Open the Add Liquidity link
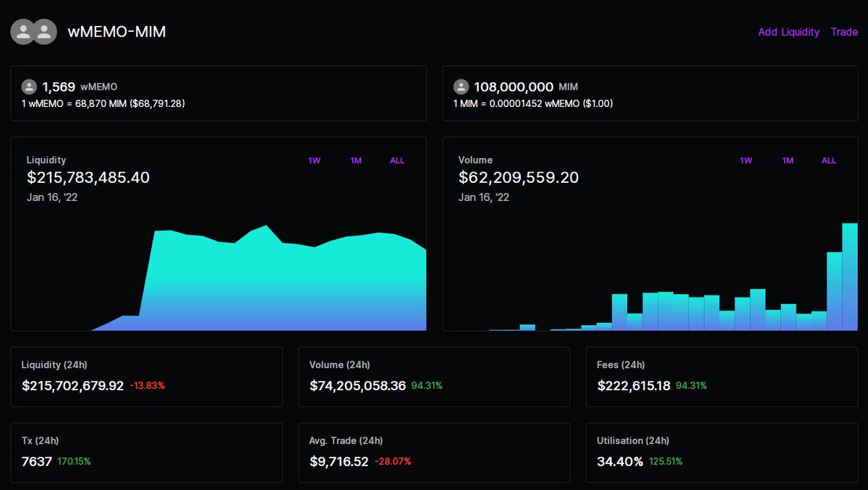This screenshot has height=490, width=868. (788, 32)
